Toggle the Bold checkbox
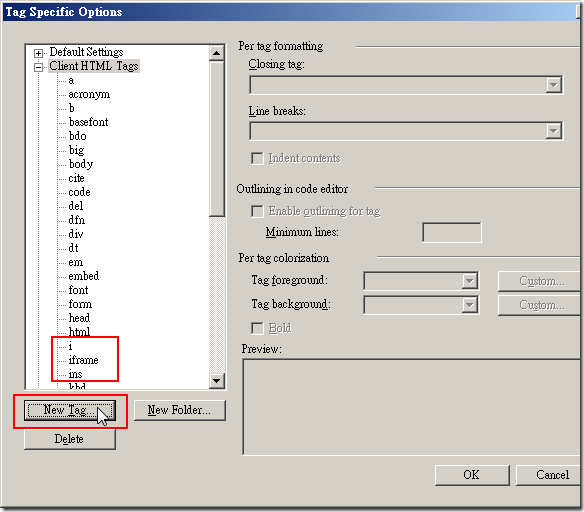 pos(257,328)
